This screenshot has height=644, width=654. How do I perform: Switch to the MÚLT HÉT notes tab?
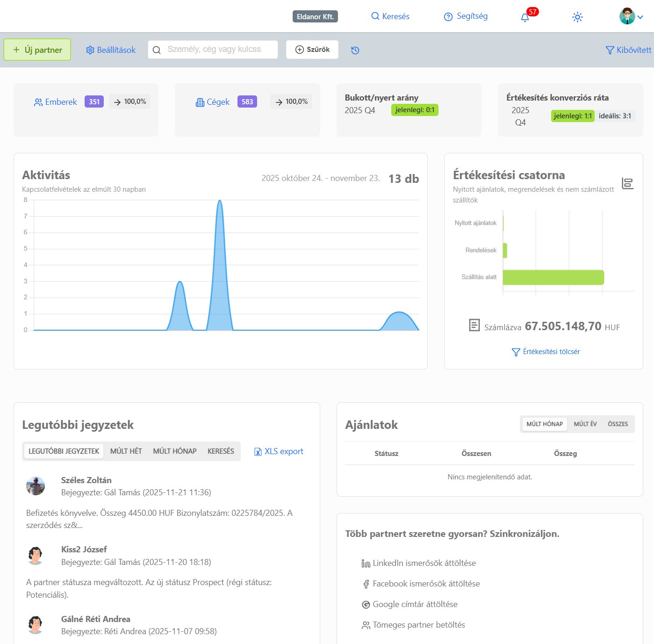(126, 451)
